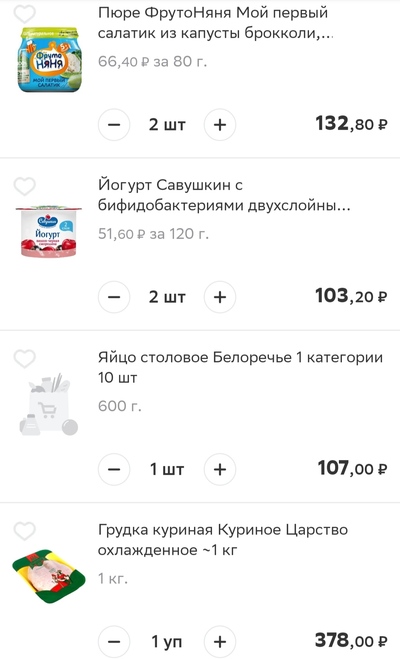Open Яйцо столовое Белоречье product title

pyautogui.click(x=240, y=367)
